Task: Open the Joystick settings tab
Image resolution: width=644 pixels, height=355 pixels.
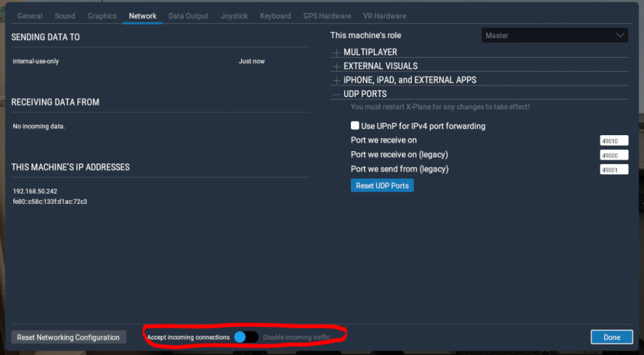Action: (234, 16)
